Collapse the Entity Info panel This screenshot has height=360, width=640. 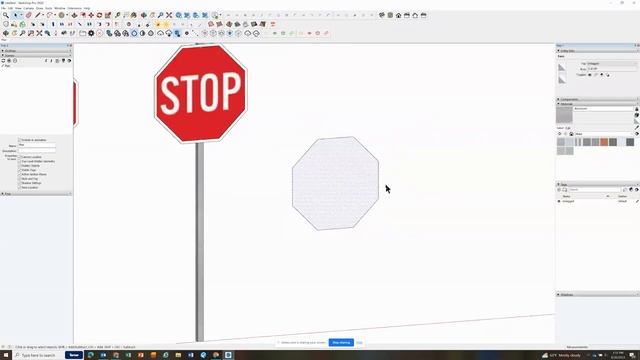point(598,51)
